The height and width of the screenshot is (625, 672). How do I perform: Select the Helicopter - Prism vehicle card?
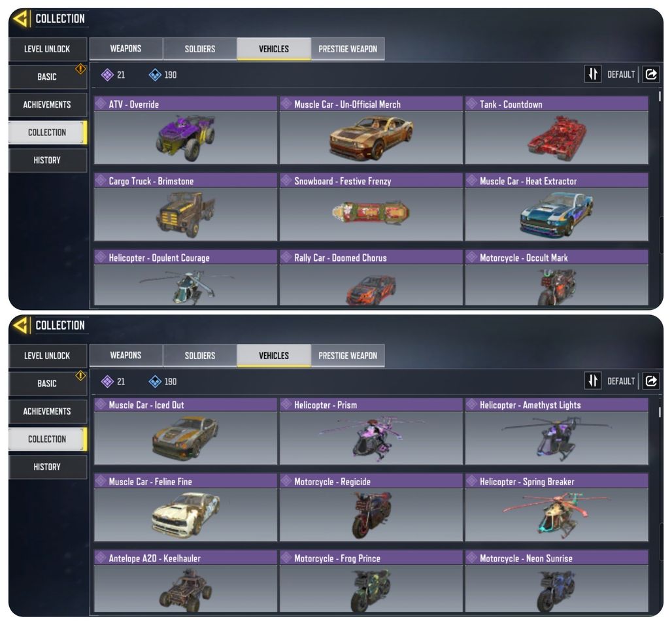point(371,431)
